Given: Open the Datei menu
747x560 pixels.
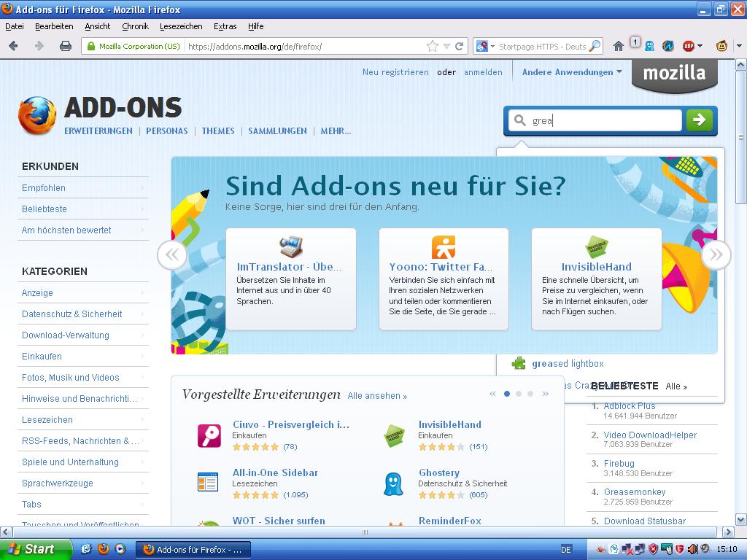Looking at the screenshot, I should pyautogui.click(x=15, y=26).
